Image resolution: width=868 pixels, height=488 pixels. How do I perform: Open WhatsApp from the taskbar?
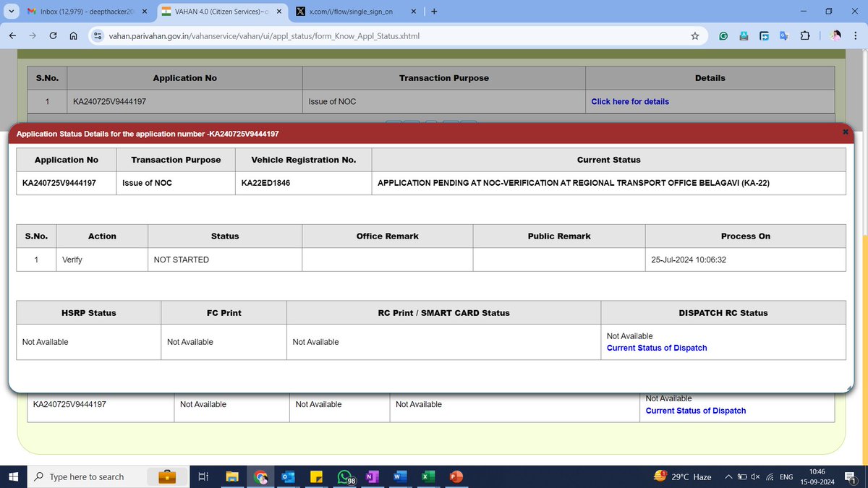click(345, 476)
